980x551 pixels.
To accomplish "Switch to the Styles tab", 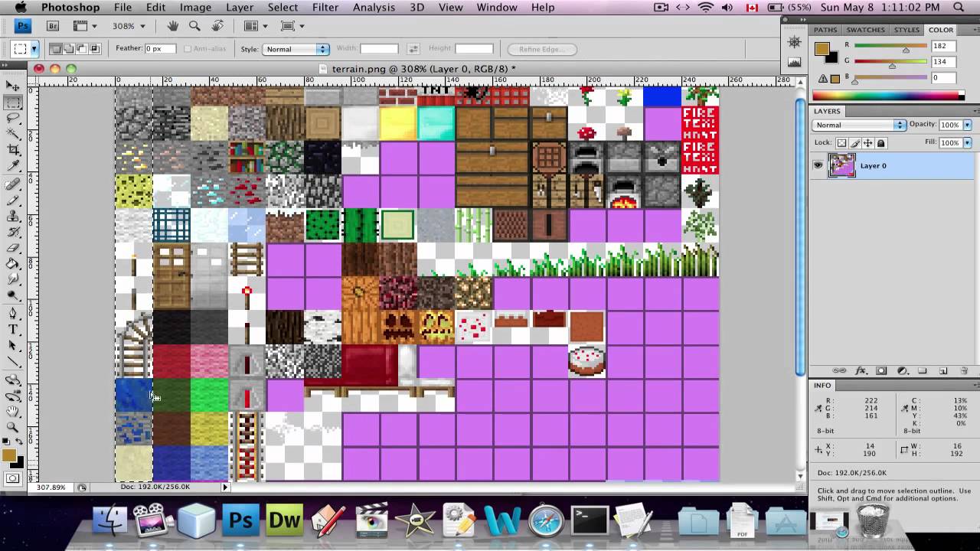I will point(906,30).
